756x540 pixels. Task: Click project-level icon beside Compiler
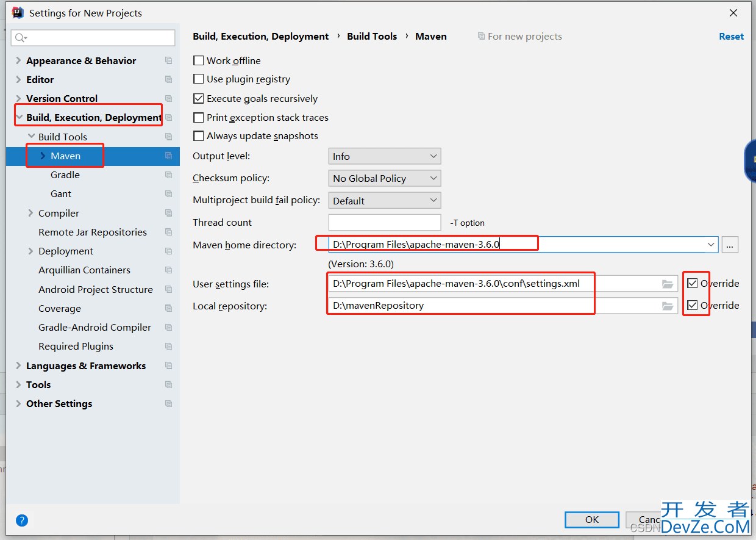coord(169,214)
